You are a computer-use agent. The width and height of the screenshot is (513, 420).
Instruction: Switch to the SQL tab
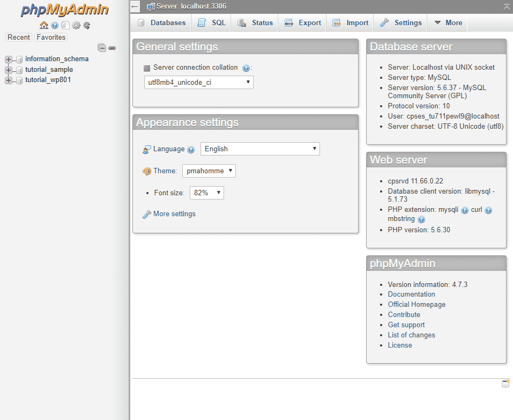click(212, 23)
